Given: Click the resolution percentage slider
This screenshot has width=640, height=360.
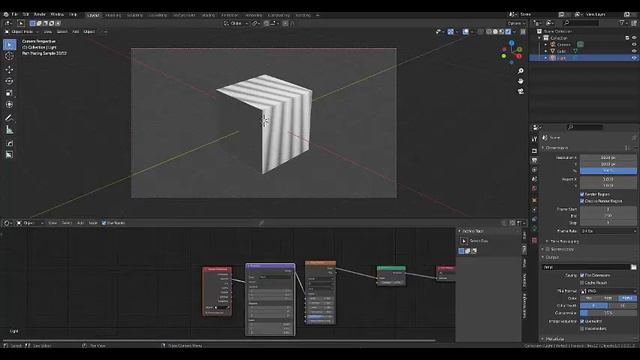Looking at the screenshot, I should pos(608,171).
